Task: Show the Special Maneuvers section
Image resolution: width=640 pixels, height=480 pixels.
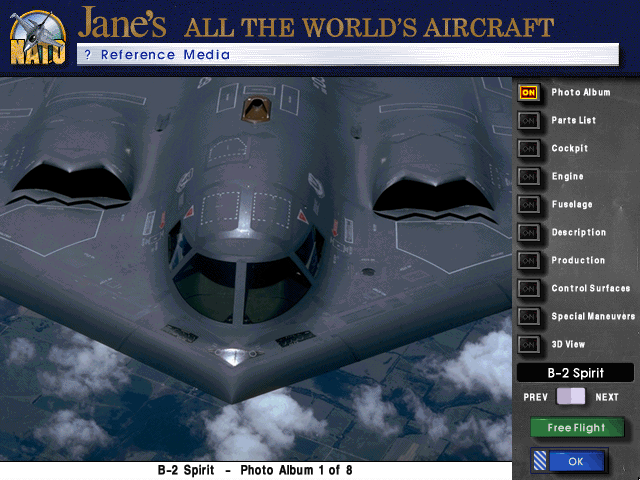Action: pyautogui.click(x=529, y=317)
